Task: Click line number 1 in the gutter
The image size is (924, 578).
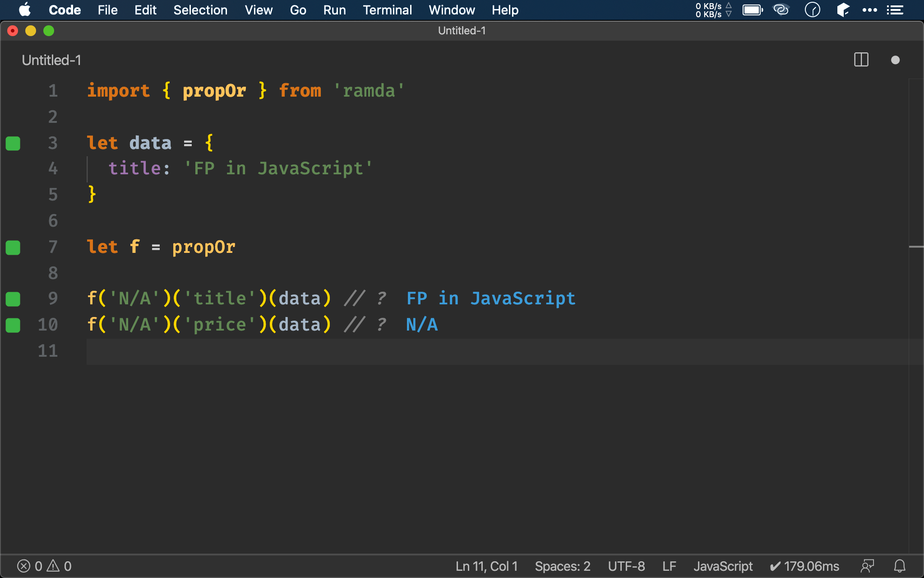Action: click(53, 91)
